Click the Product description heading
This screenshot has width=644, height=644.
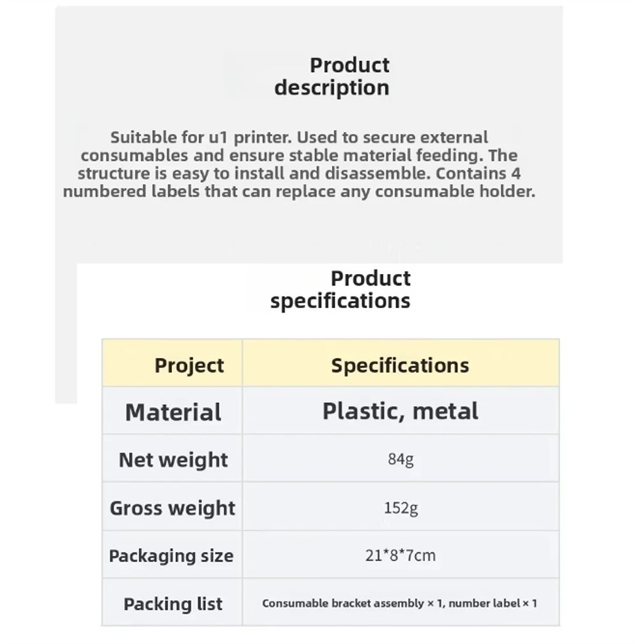pyautogui.click(x=332, y=76)
